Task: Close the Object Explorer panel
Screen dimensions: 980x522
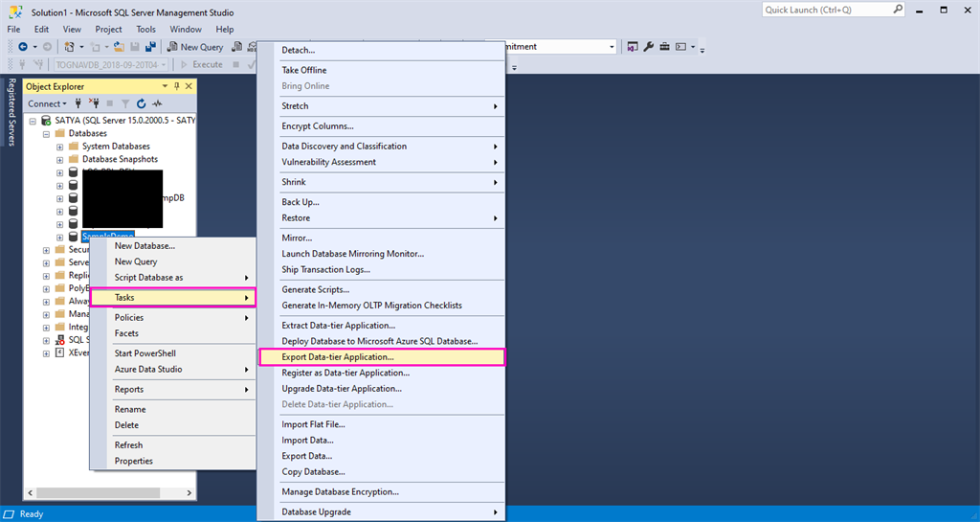Action: [x=189, y=86]
